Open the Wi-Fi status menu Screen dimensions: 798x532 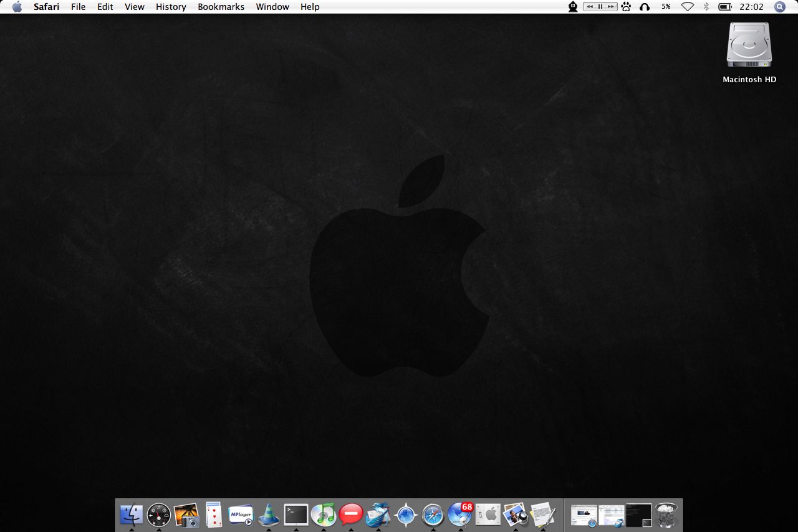[688, 7]
